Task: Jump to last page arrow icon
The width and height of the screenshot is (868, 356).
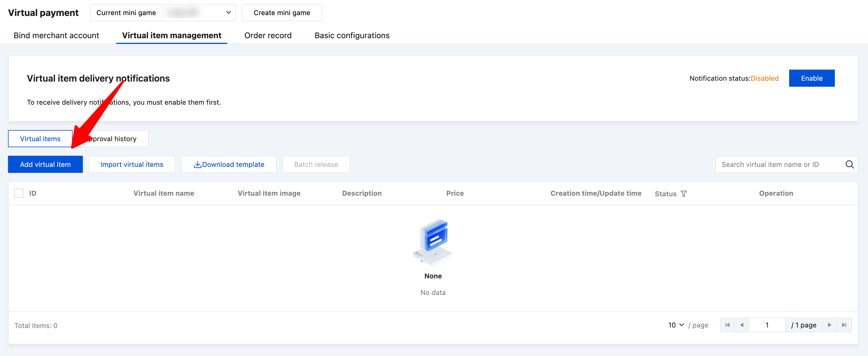Action: tap(844, 325)
